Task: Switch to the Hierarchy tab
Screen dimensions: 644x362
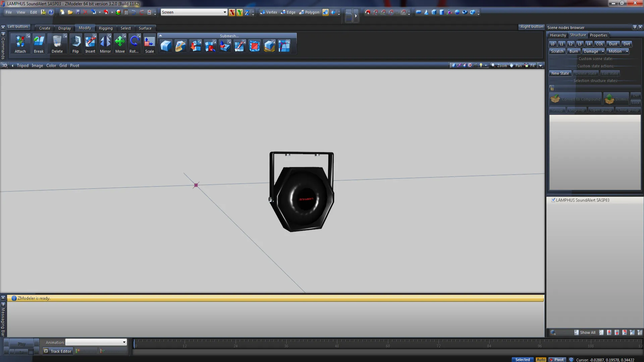Action: 558,35
